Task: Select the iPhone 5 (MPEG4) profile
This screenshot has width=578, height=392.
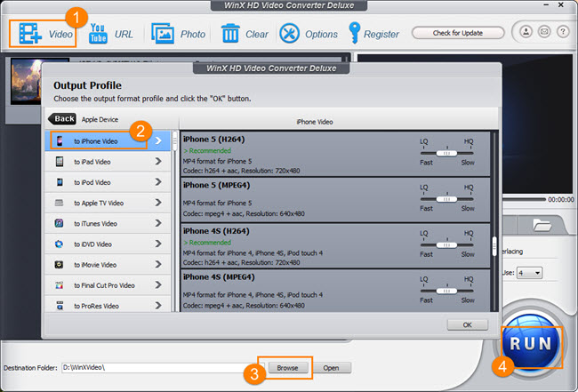Action: 335,200
